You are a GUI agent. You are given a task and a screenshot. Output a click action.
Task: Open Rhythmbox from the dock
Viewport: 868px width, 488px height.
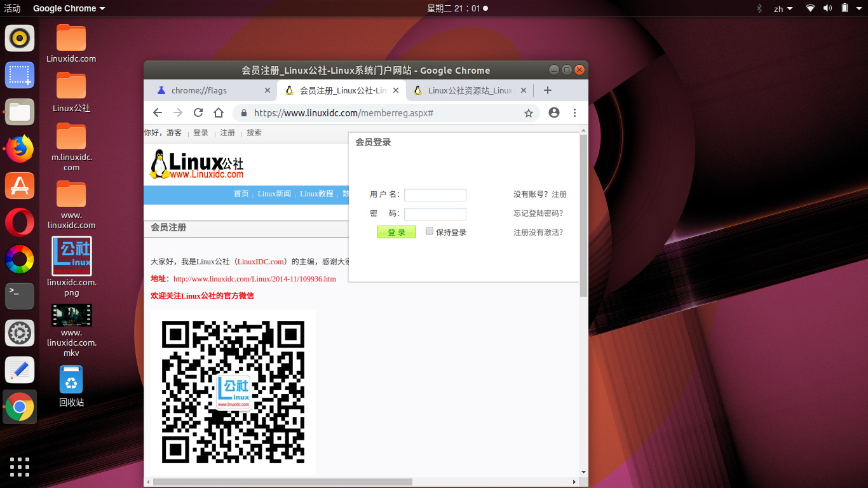pos(20,38)
